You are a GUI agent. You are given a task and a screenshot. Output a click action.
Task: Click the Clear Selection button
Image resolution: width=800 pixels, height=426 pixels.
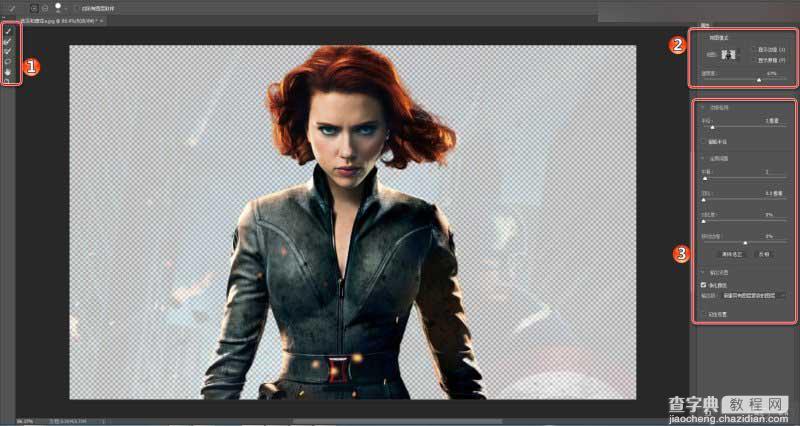(x=731, y=254)
